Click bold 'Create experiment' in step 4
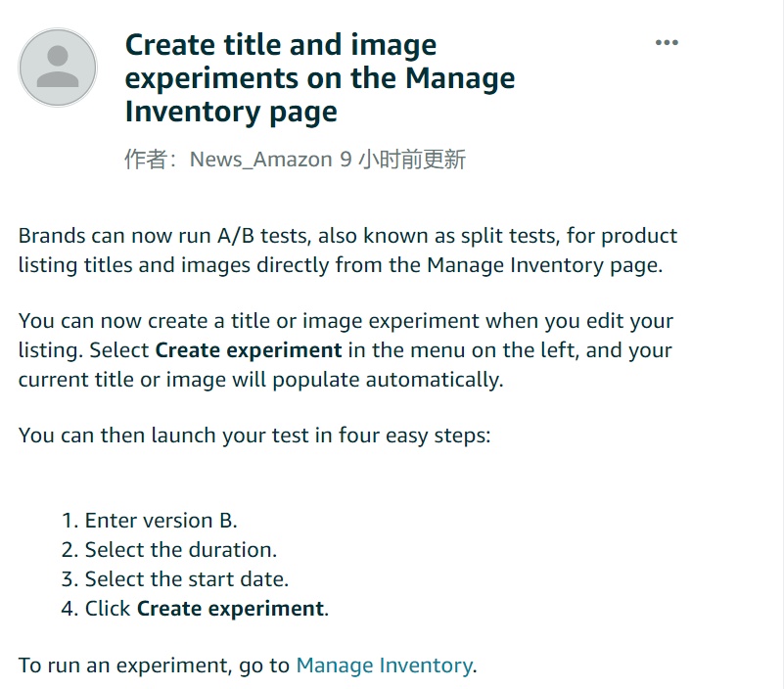784x689 pixels. 230,609
